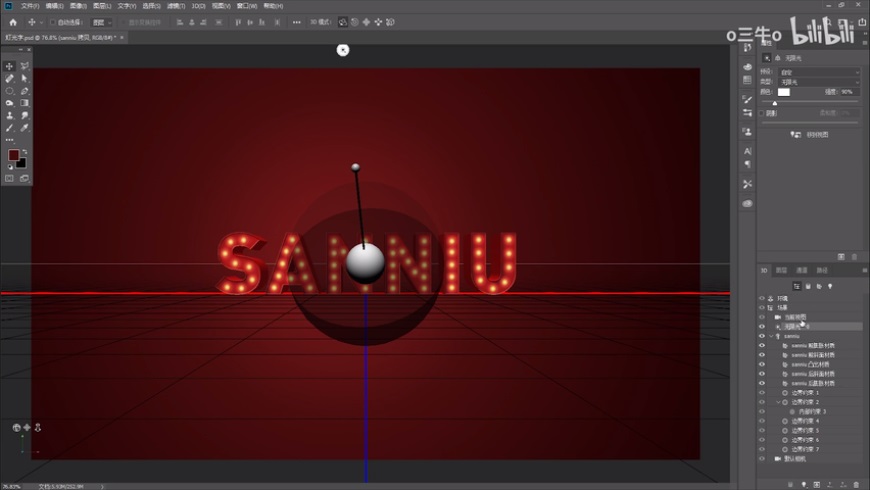
Task: Enable the Shadow checkbox in Properties
Action: pos(761,113)
